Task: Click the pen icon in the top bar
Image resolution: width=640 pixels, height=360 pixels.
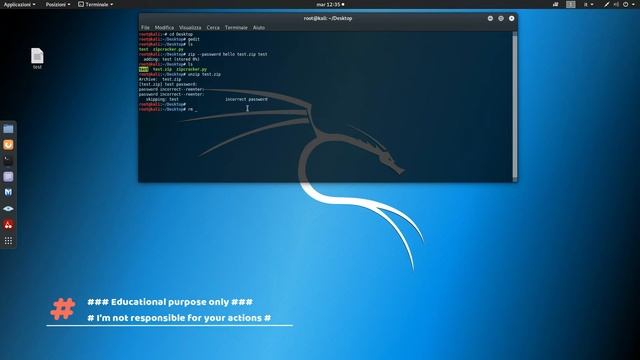Action: [607, 4]
